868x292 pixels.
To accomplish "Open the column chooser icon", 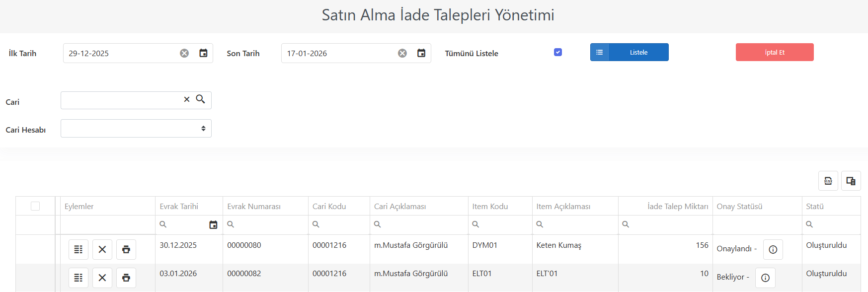I will (x=851, y=181).
